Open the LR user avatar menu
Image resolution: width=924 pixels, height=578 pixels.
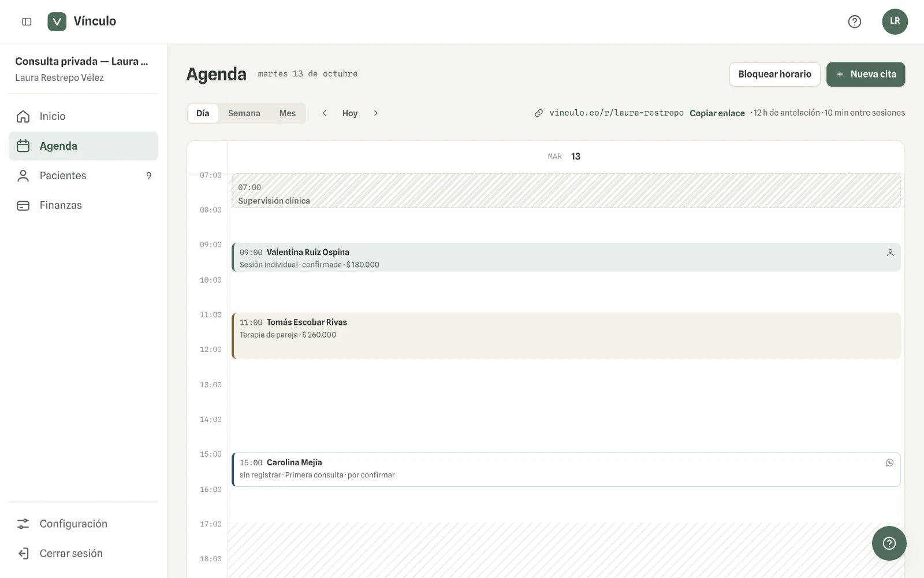pyautogui.click(x=895, y=21)
